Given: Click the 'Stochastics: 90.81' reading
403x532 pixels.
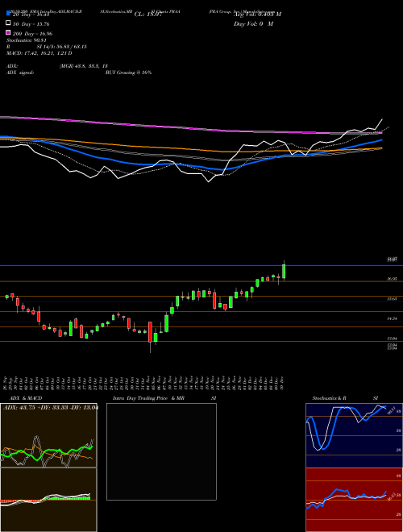Looking at the screenshot, I should [27, 40].
